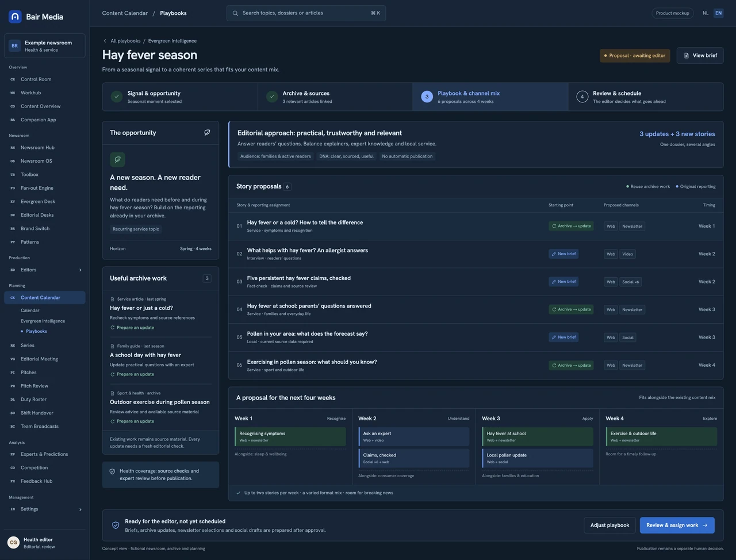Open the Review & schedule step
Viewport: 736px width, 560px height.
pyautogui.click(x=646, y=97)
